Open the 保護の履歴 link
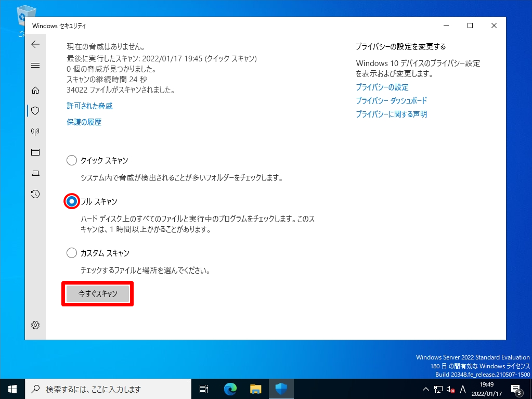 (x=84, y=122)
